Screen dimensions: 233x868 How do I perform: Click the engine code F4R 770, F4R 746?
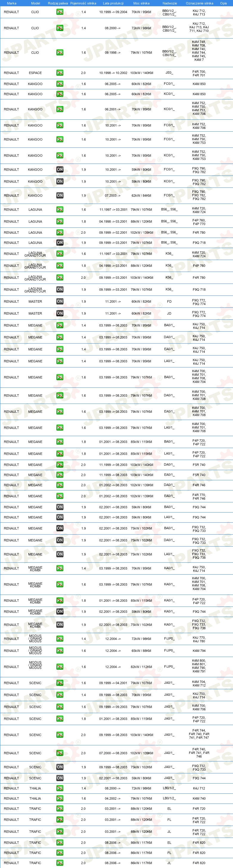pyautogui.click(x=199, y=497)
